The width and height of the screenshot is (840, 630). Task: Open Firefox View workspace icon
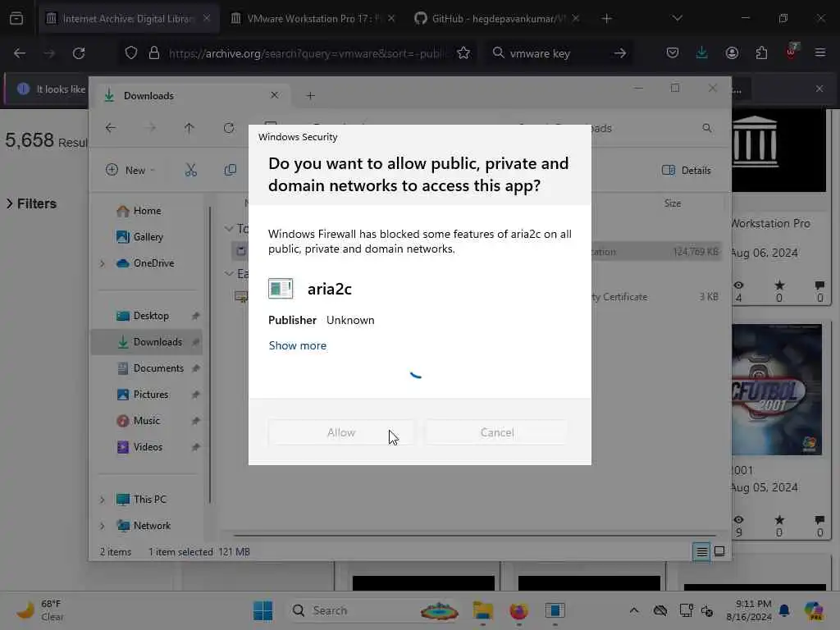pos(16,19)
